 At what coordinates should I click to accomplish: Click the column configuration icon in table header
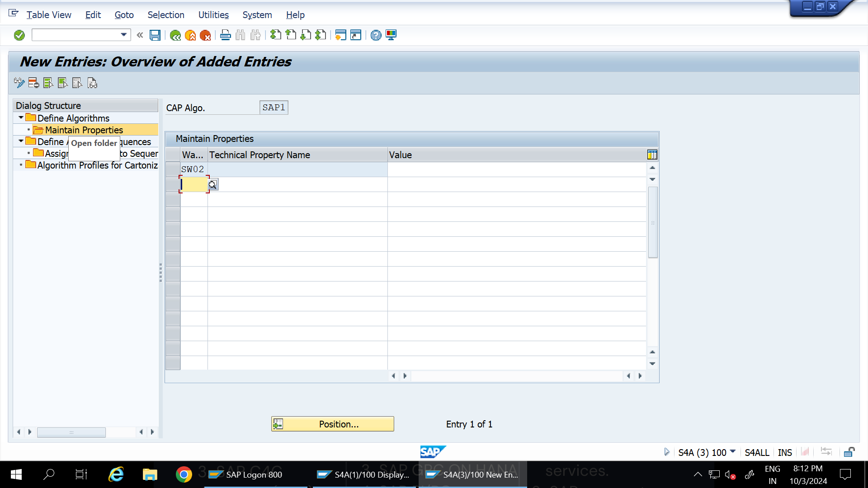652,154
